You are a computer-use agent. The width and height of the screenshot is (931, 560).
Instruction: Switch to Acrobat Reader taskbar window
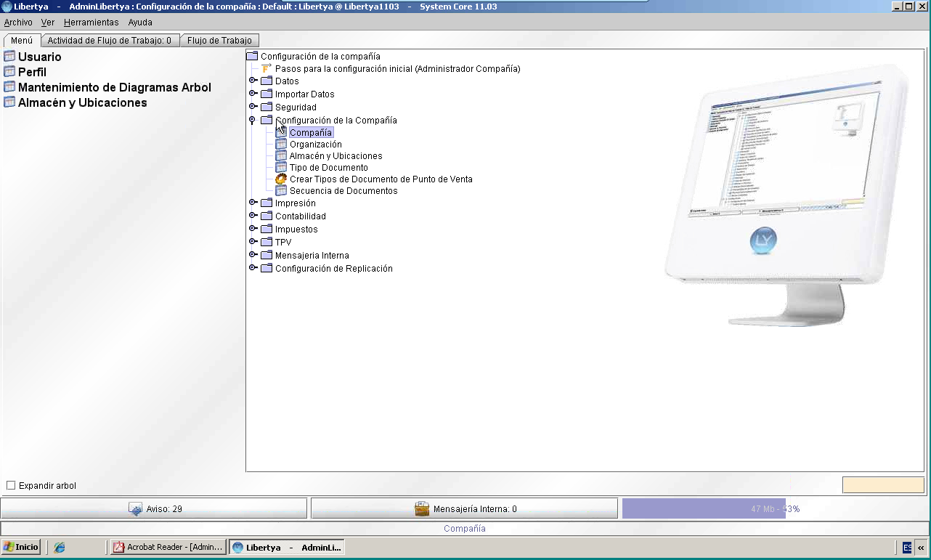[168, 547]
